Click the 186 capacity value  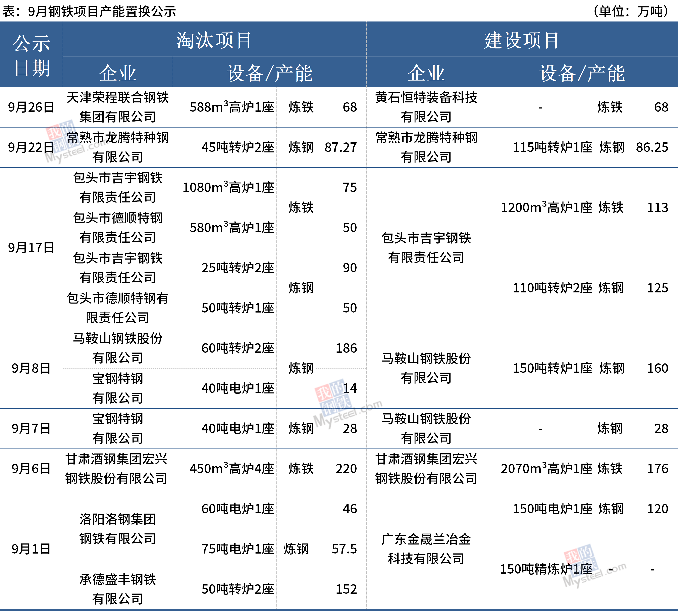click(x=346, y=348)
